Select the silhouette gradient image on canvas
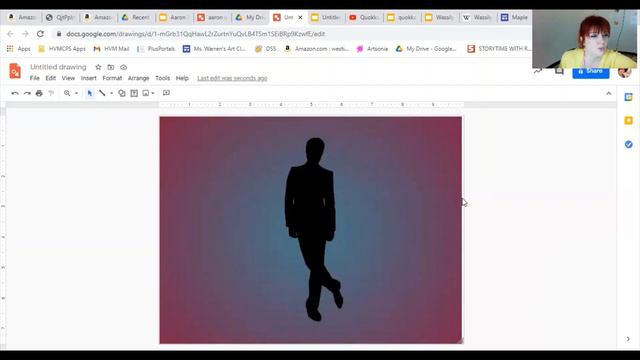The image size is (640, 360). click(x=311, y=230)
